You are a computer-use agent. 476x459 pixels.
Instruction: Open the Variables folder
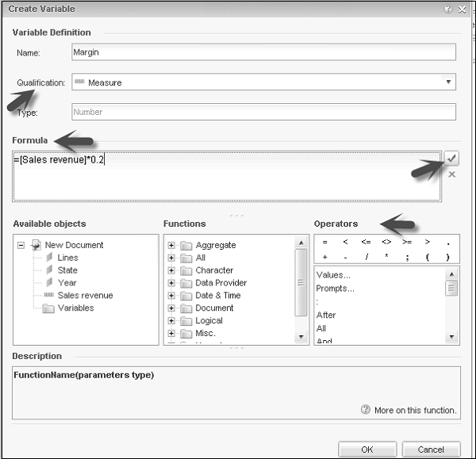(x=75, y=308)
